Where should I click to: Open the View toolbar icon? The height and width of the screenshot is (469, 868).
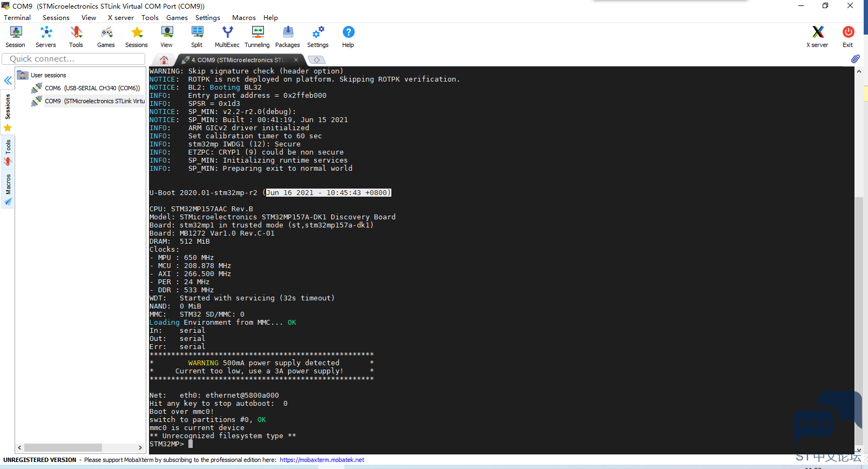pos(167,37)
